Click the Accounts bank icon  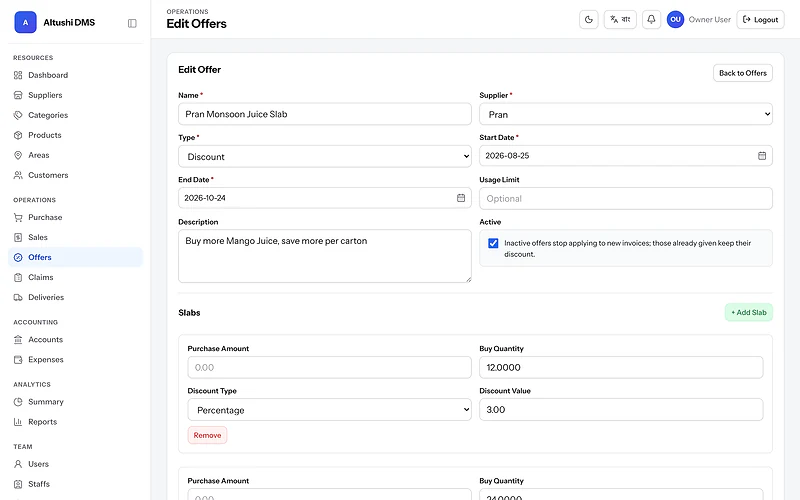click(18, 339)
